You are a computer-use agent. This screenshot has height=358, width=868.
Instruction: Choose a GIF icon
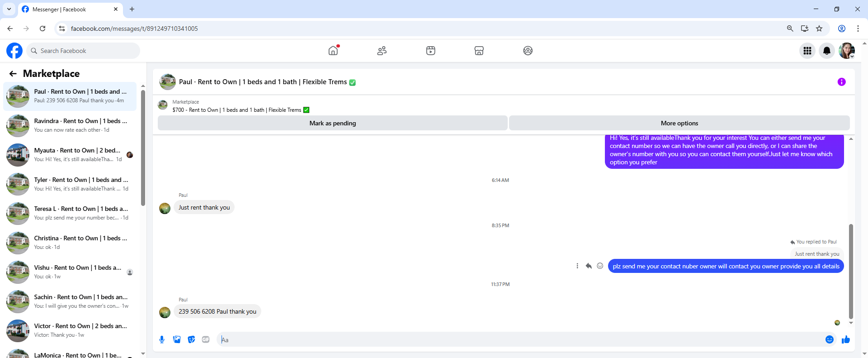coord(206,339)
